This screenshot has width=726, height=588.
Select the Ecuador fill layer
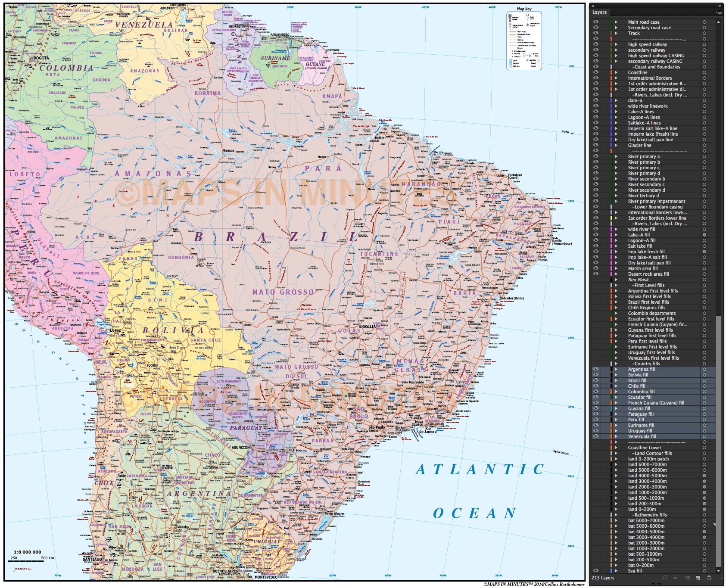pyautogui.click(x=640, y=397)
